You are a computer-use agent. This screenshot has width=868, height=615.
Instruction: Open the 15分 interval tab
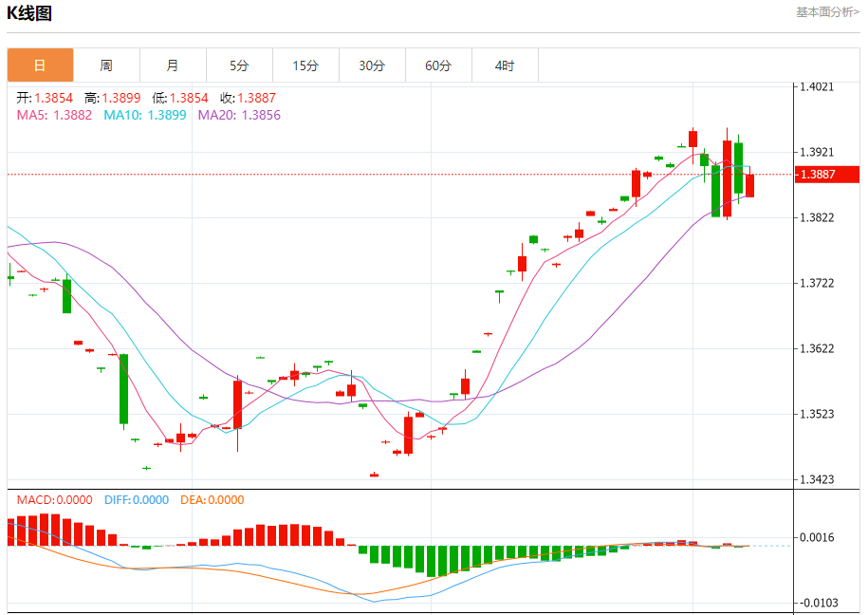(305, 65)
